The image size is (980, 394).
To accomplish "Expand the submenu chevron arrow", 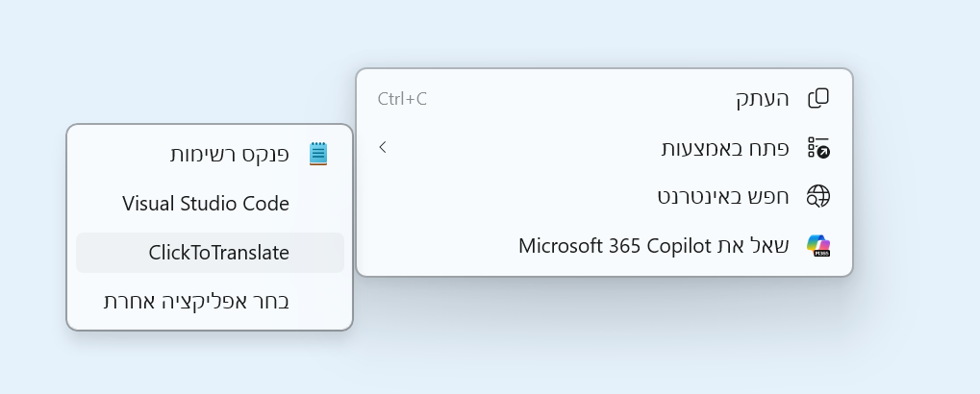I will tap(383, 147).
